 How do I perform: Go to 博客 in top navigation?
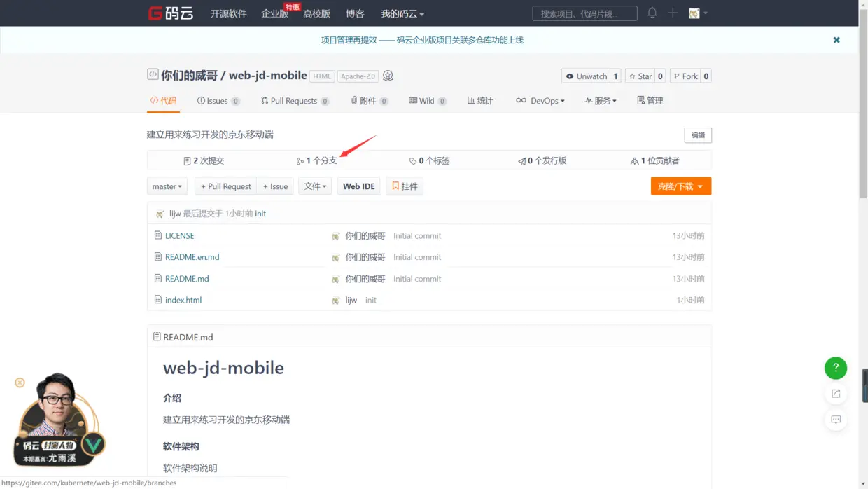click(x=355, y=13)
